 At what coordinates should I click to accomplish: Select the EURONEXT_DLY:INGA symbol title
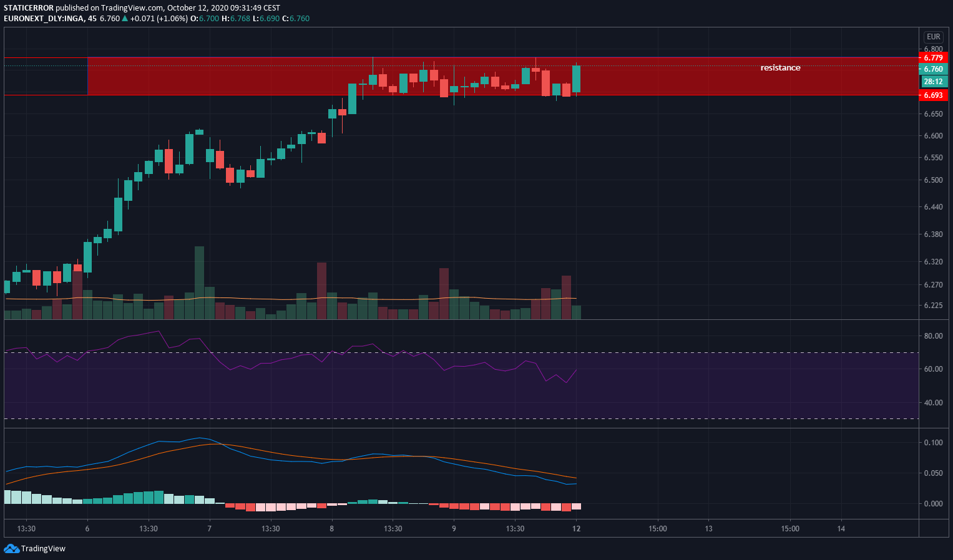[43, 18]
